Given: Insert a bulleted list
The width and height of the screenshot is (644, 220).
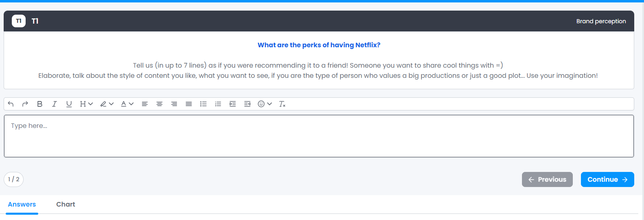Looking at the screenshot, I should pyautogui.click(x=203, y=104).
